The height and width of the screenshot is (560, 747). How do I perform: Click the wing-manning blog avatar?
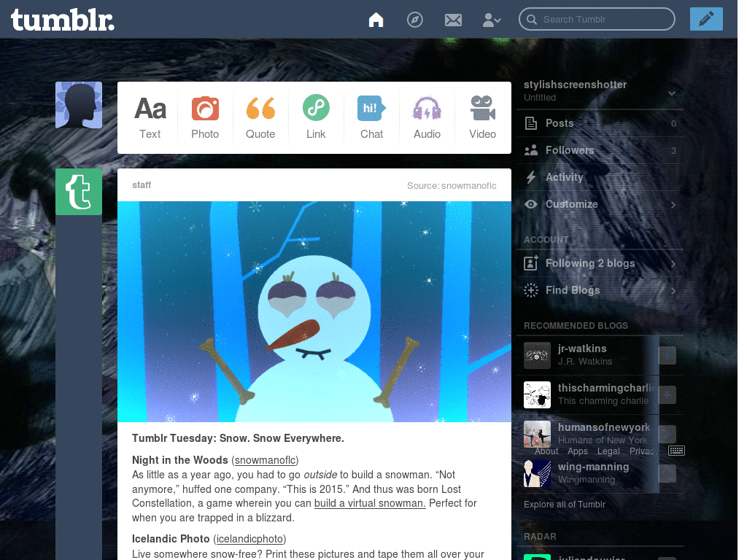coord(537,474)
